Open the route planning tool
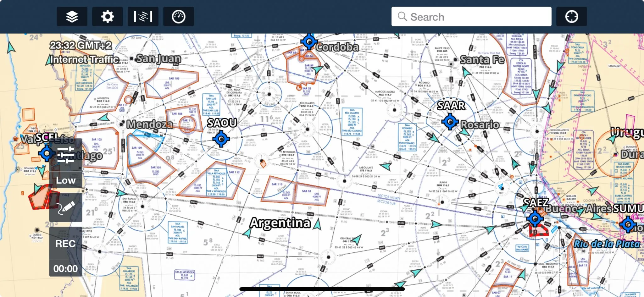 [143, 17]
